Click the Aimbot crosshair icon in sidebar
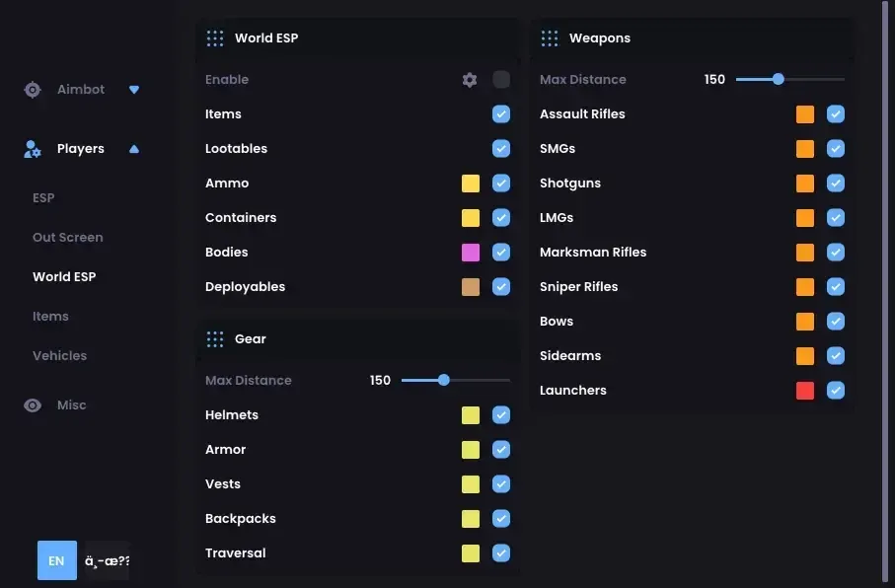 click(33, 90)
